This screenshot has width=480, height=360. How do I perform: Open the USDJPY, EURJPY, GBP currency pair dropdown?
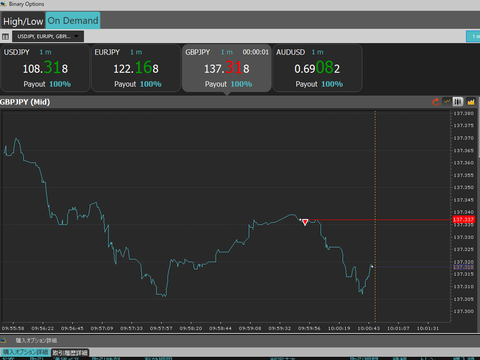click(x=48, y=36)
